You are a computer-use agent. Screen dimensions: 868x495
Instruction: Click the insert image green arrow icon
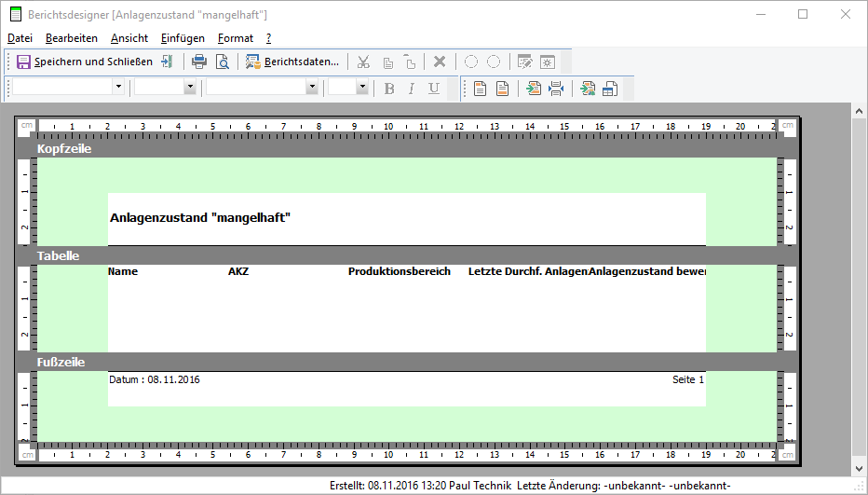(x=588, y=89)
